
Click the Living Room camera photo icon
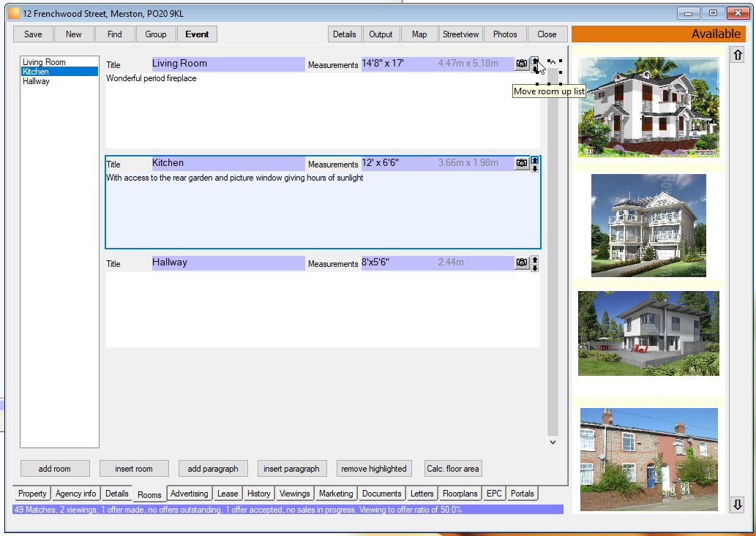[x=522, y=64]
